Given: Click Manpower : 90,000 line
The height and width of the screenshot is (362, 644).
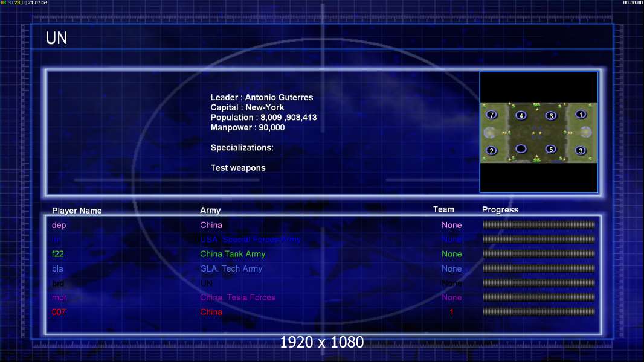Looking at the screenshot, I should (x=247, y=127).
